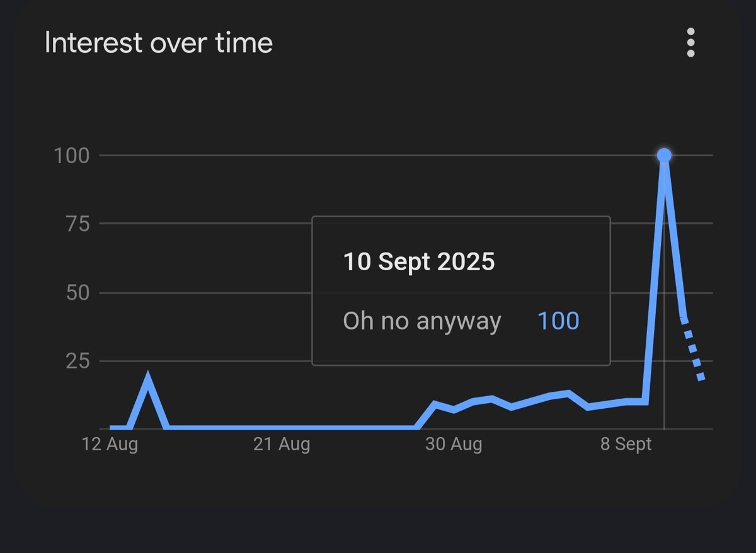Viewport: 756px width, 553px height.
Task: Click the vertical hover line below peak
Action: 665,296
